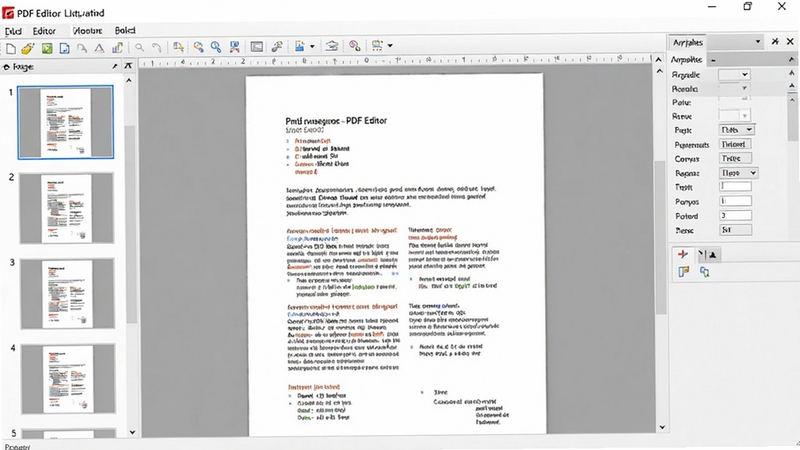This screenshot has width=800, height=450.
Task: Open the third menu bar item
Action: [x=87, y=31]
